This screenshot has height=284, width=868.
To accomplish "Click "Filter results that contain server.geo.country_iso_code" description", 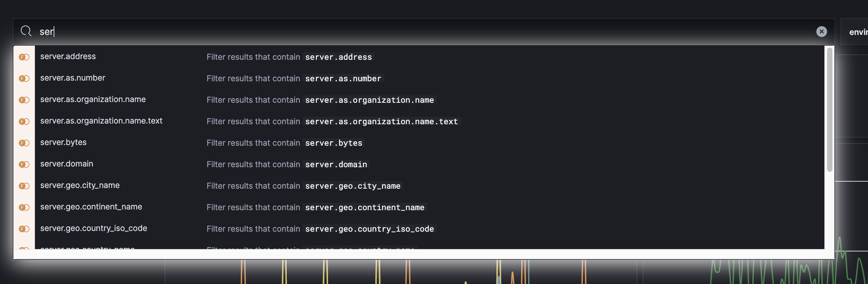I will (x=321, y=229).
